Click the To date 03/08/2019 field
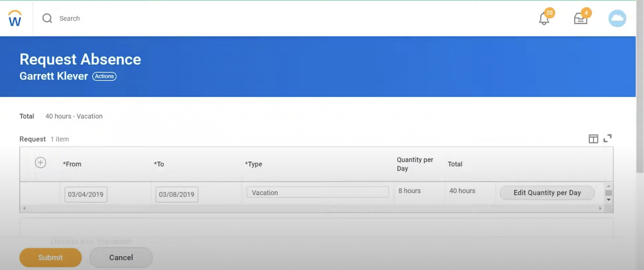Viewport: 644px width, 270px height. pos(177,194)
